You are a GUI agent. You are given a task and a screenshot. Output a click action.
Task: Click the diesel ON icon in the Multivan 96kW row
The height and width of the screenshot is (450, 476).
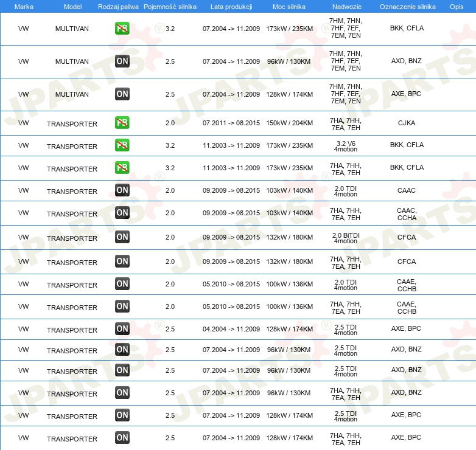pos(122,61)
